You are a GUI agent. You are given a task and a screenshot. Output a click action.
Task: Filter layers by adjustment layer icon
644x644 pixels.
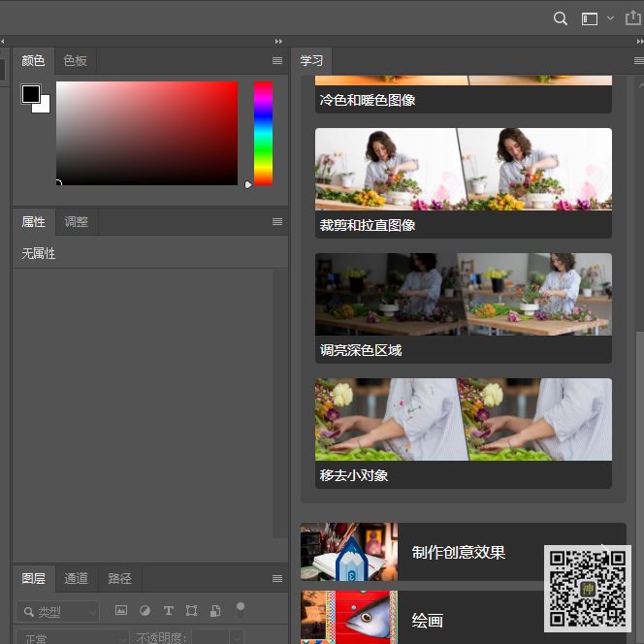[x=145, y=611]
